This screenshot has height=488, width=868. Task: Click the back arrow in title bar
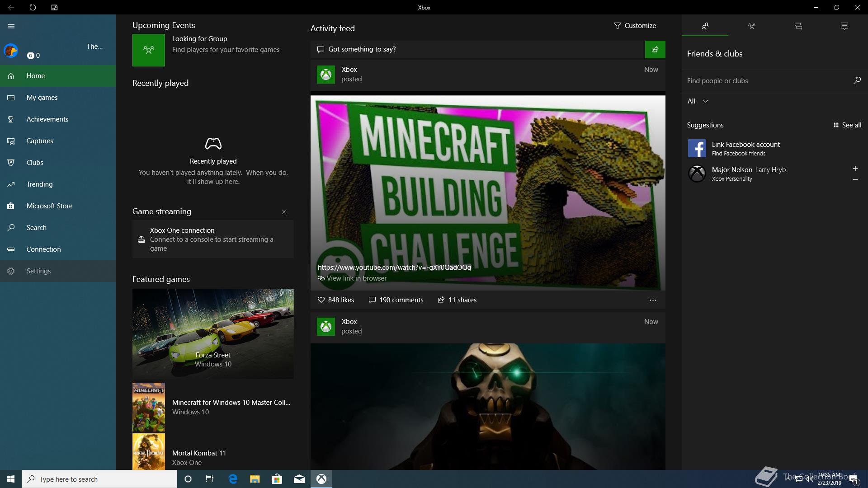[11, 7]
